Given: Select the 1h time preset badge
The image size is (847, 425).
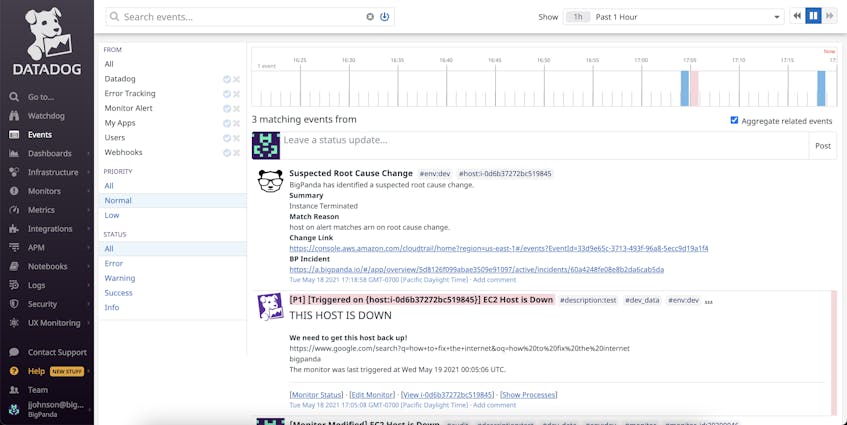Looking at the screenshot, I should (x=577, y=17).
